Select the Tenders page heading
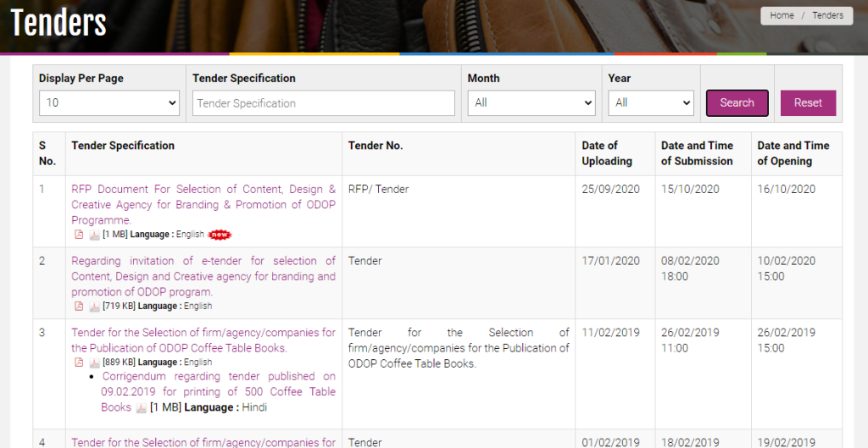The image size is (868, 448). (x=58, y=23)
